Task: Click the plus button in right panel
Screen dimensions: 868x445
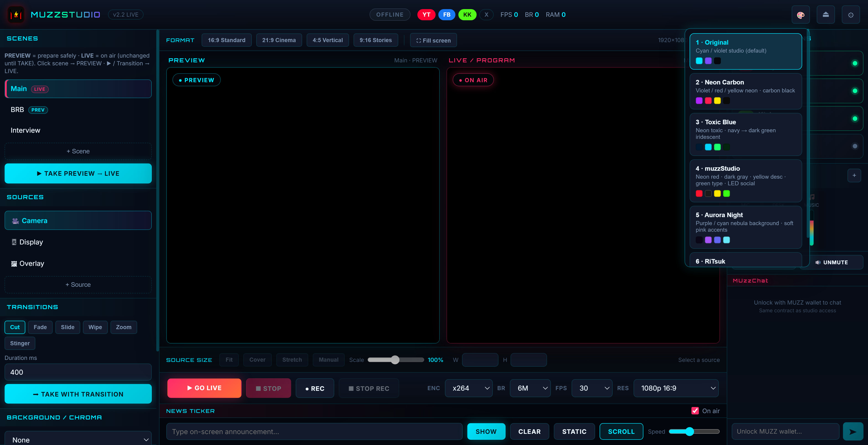Action: [854, 175]
